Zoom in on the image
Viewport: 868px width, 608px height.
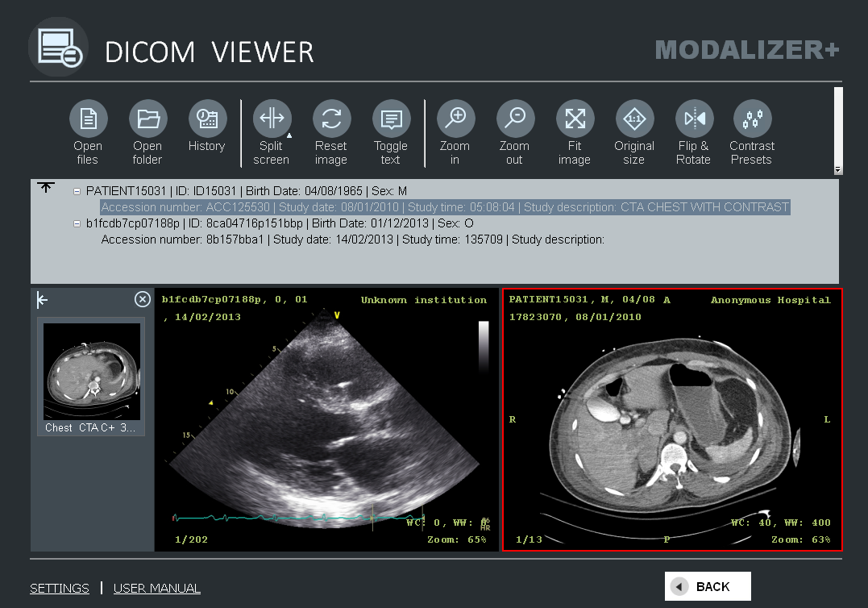[455, 119]
